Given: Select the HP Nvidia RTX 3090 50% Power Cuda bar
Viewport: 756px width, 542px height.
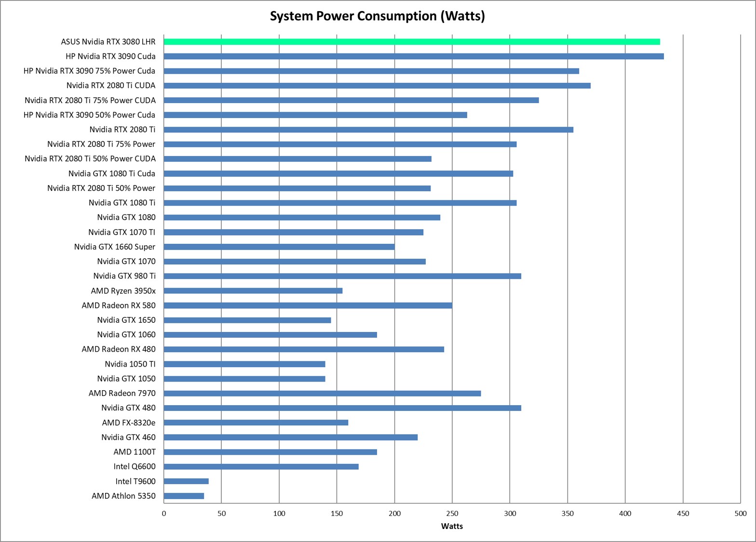Looking at the screenshot, I should [315, 115].
